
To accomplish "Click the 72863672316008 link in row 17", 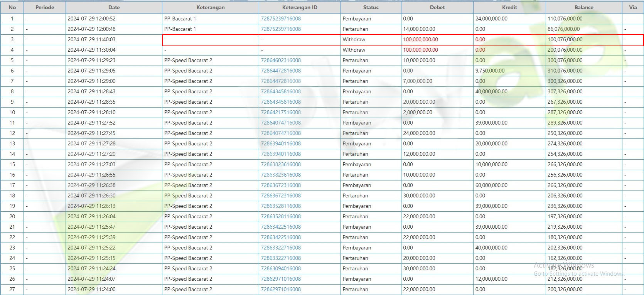I will tap(281, 185).
